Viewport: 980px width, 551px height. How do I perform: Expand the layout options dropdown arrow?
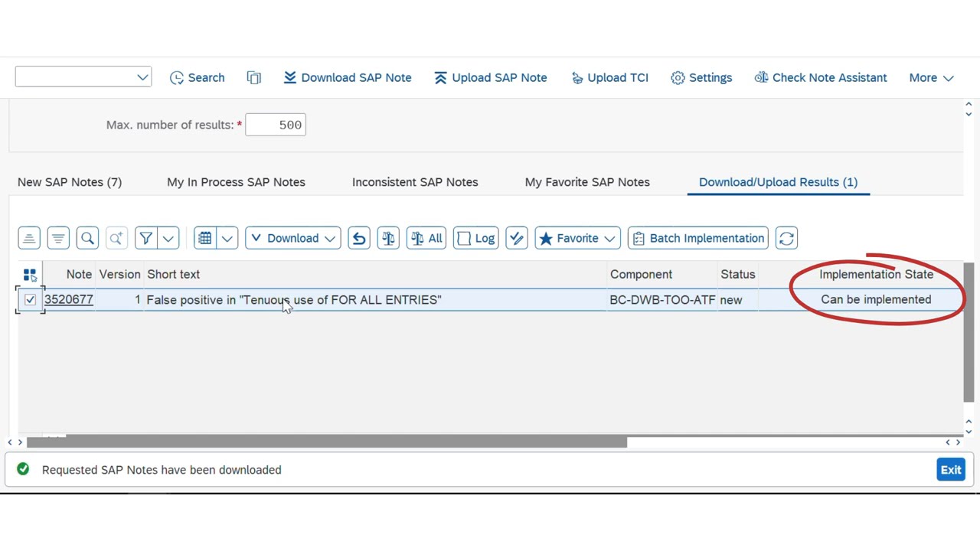(227, 238)
